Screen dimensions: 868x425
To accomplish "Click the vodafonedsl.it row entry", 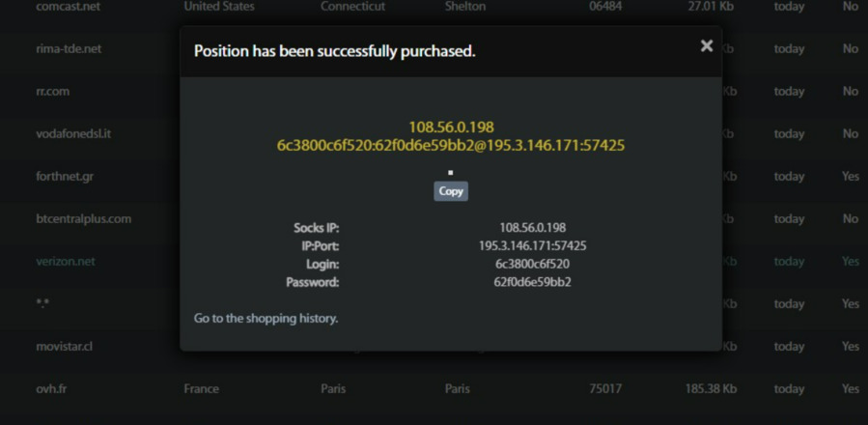I will tap(73, 133).
